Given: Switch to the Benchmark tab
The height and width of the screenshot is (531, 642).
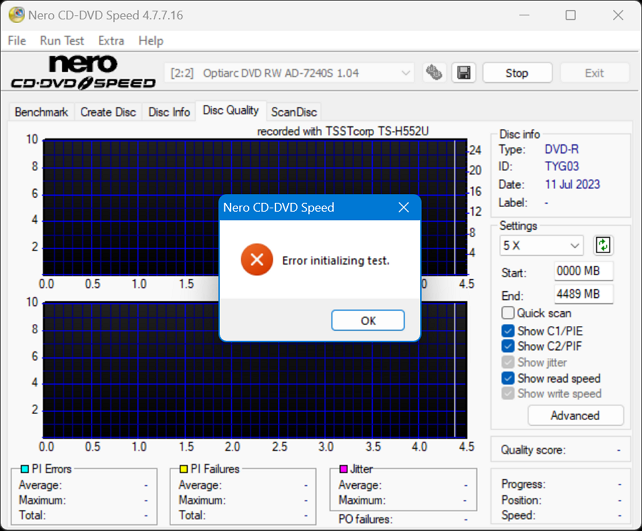Looking at the screenshot, I should (41, 112).
